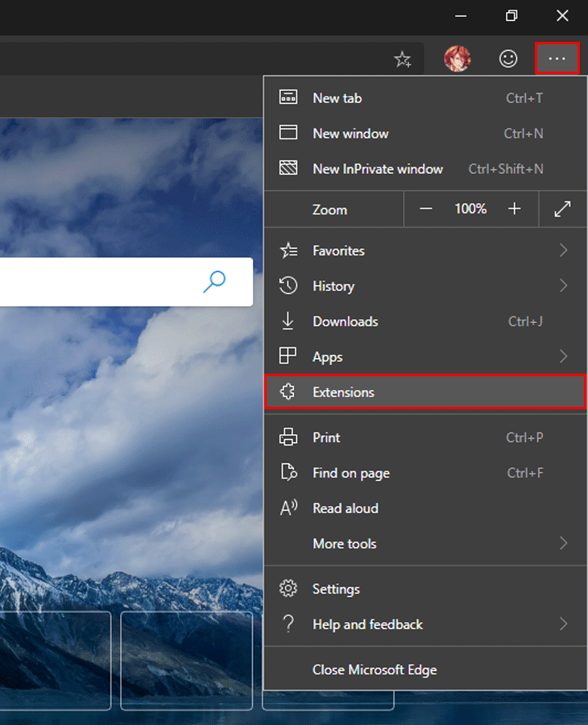The width and height of the screenshot is (588, 725).
Task: Open the Settings and more ellipsis menu
Action: pos(557,58)
